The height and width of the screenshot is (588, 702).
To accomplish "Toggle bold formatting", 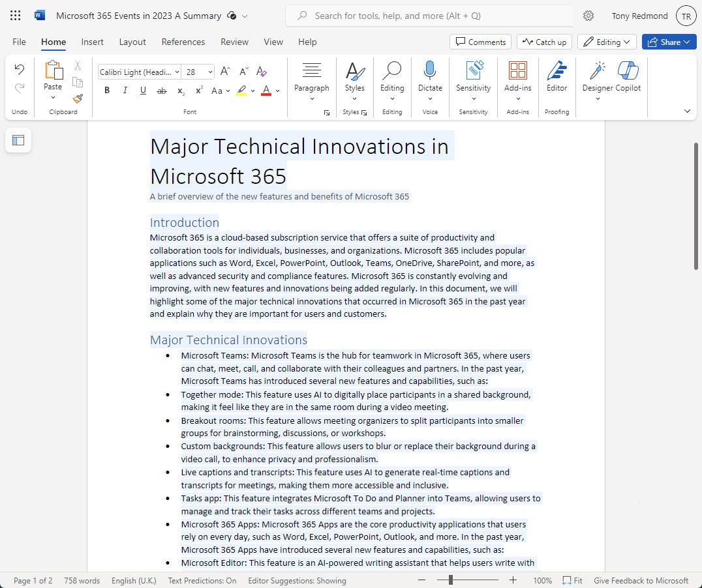I will click(106, 91).
